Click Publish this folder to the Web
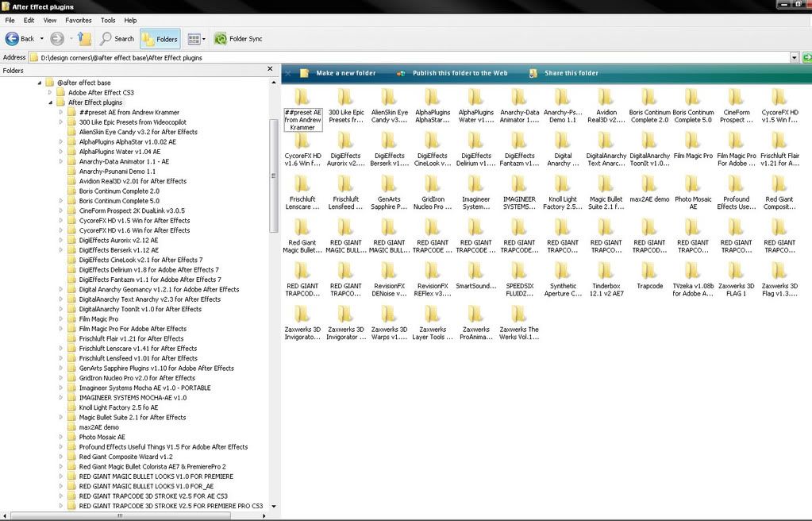The width and height of the screenshot is (812, 521). tap(452, 73)
